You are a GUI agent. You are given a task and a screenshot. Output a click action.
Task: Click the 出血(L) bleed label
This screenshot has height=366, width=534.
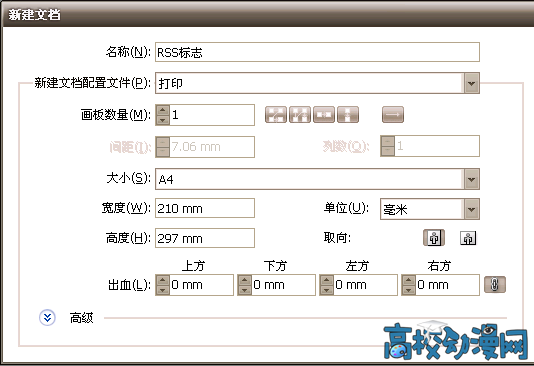tap(129, 285)
